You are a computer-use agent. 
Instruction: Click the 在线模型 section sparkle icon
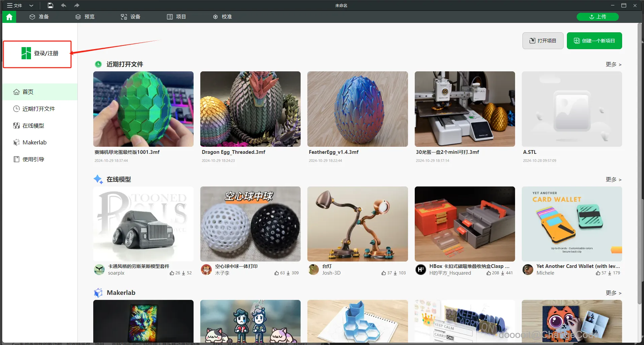(x=98, y=179)
